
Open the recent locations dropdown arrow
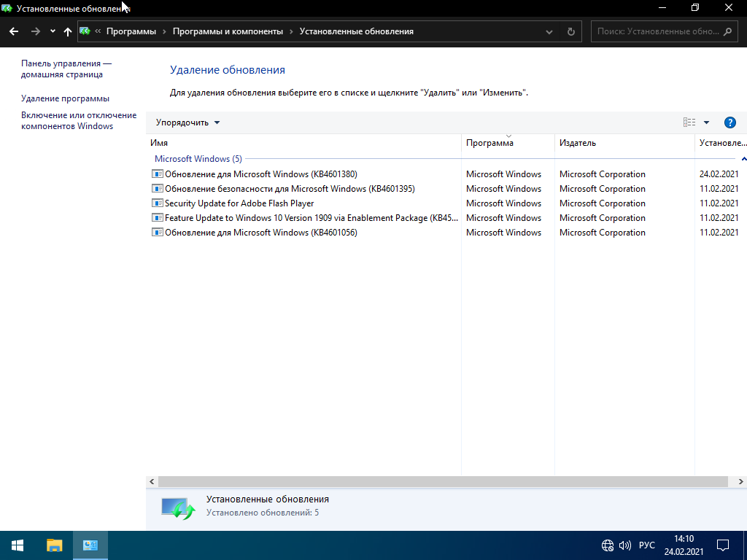coord(53,31)
